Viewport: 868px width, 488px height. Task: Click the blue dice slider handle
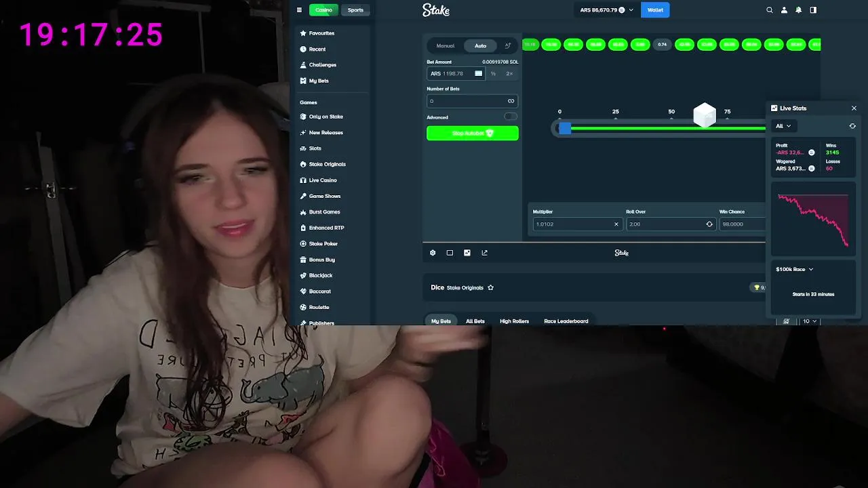pyautogui.click(x=565, y=128)
